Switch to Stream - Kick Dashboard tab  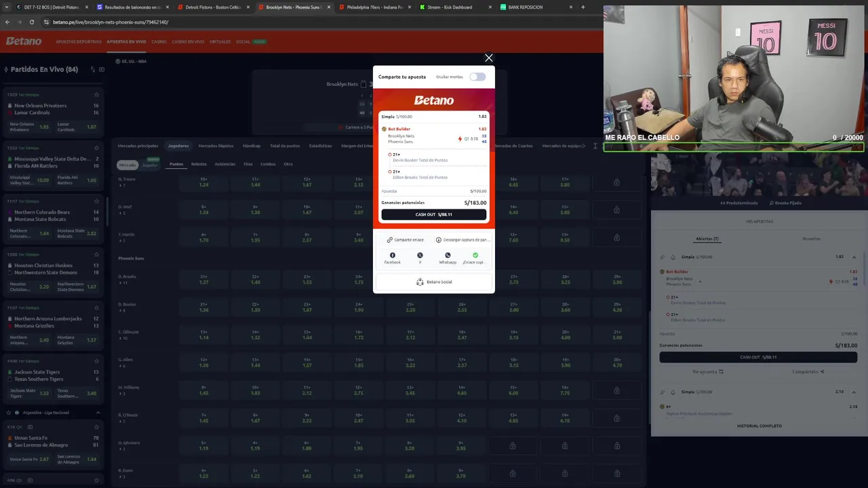click(x=450, y=7)
